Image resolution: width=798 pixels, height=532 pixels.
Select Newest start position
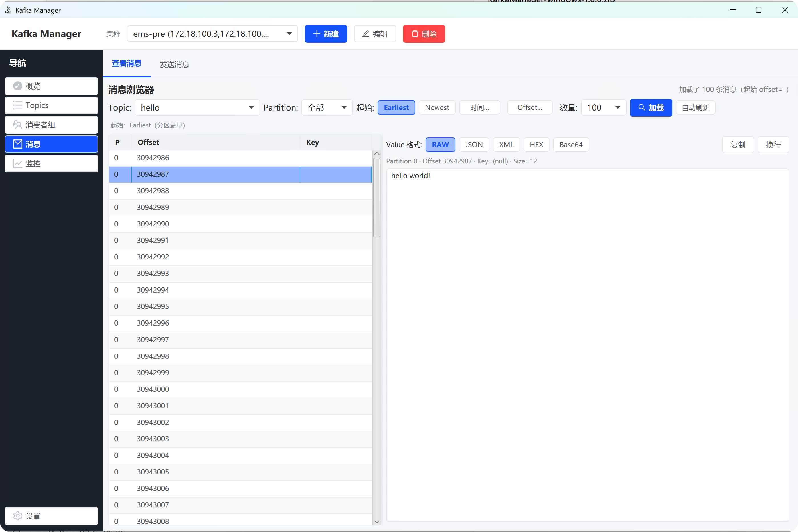click(437, 107)
